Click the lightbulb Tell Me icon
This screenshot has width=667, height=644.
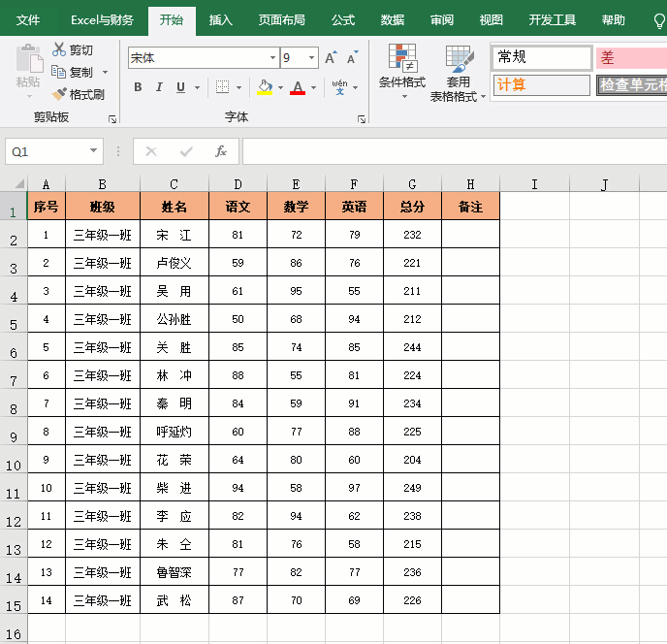[659, 20]
